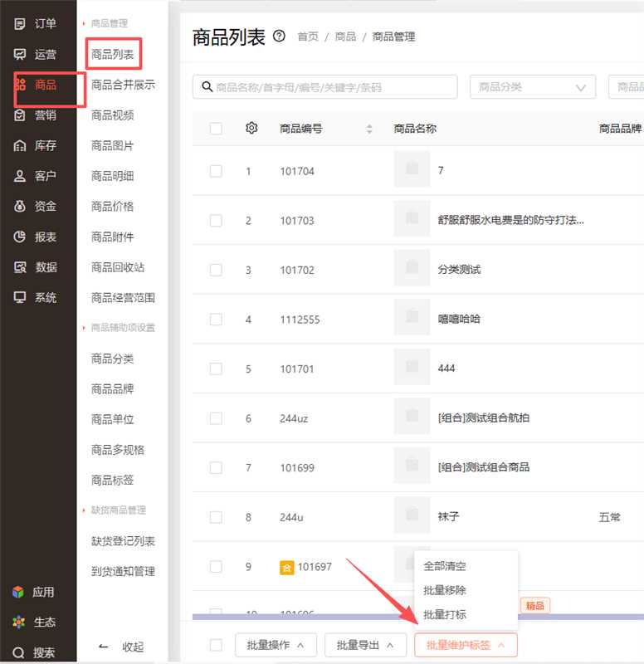Select the 商品 products sidebar icon

tap(20, 85)
